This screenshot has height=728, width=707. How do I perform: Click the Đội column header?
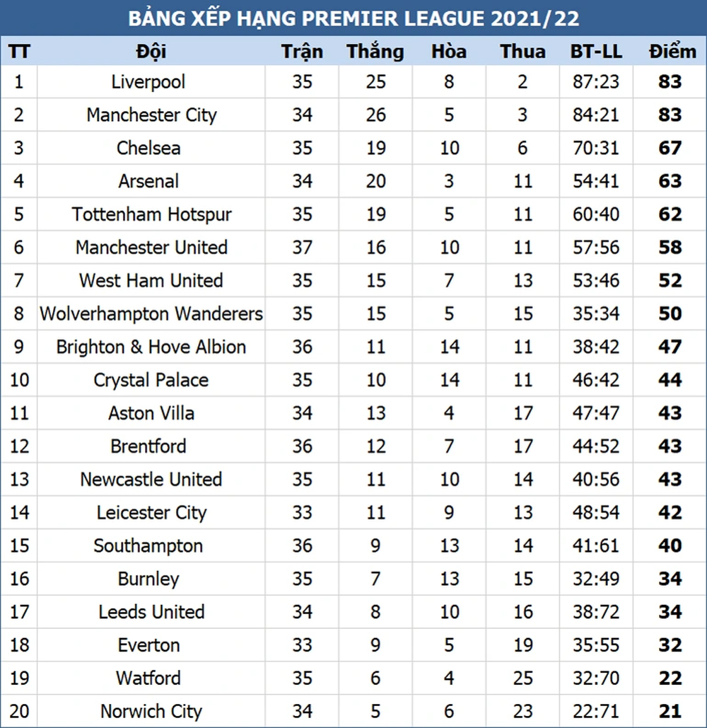151,51
